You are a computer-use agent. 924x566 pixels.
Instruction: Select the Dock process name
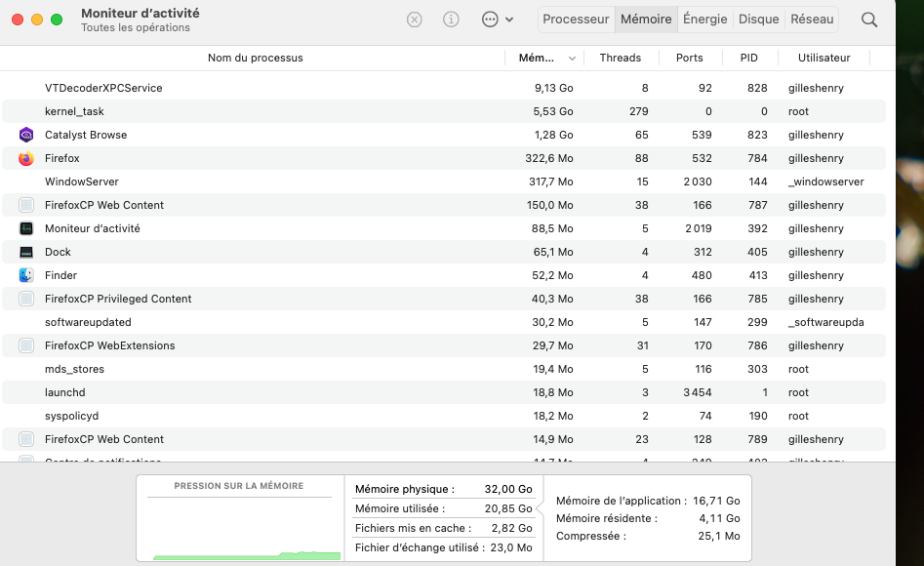click(58, 253)
